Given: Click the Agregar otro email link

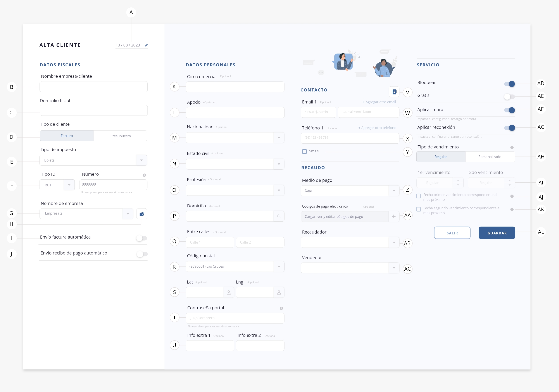Looking at the screenshot, I should coord(379,102).
